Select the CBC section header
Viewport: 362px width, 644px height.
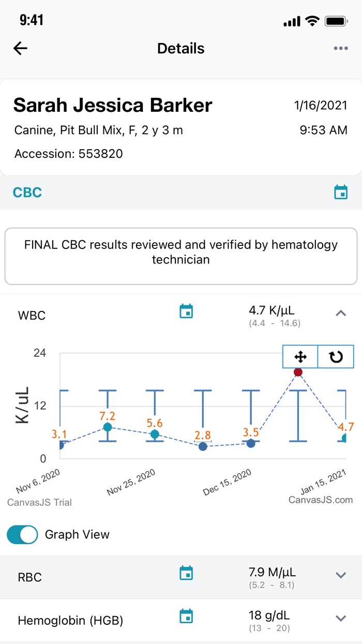[27, 193]
